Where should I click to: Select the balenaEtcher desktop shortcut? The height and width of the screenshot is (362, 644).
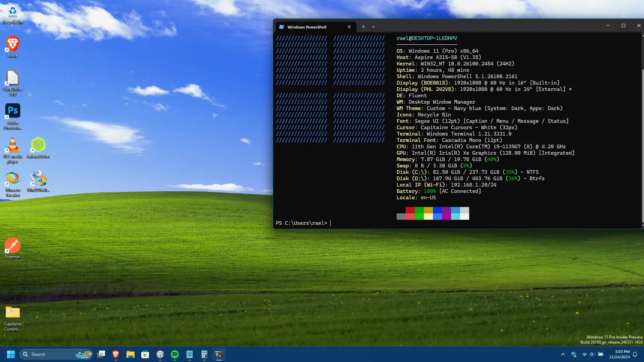(x=38, y=148)
